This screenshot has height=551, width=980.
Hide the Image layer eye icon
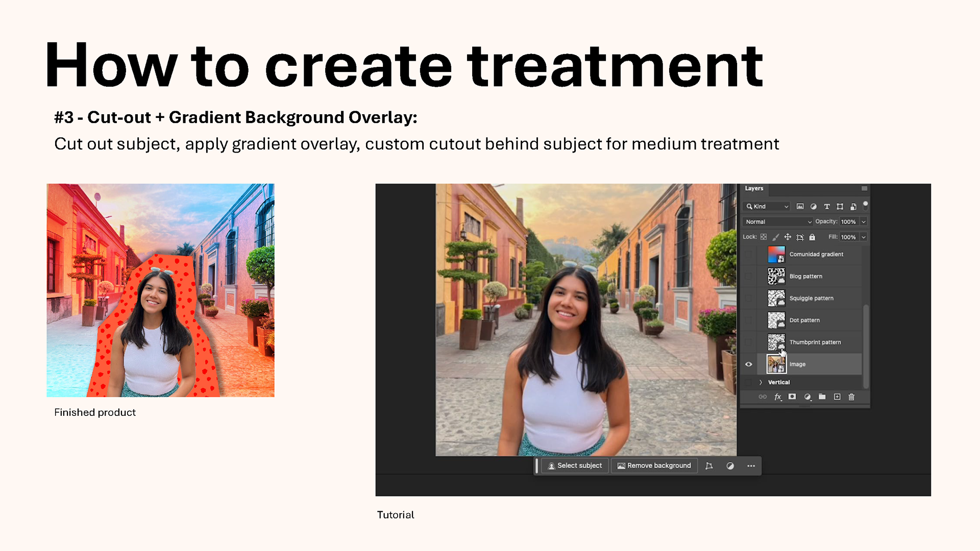point(749,364)
